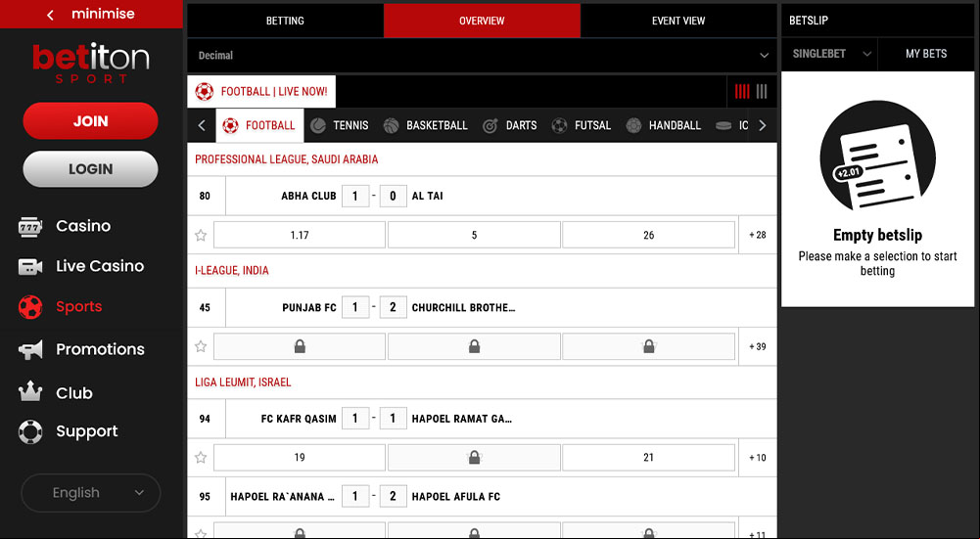Bet on Al Tai at 26
The height and width of the screenshot is (539, 980).
tap(648, 236)
